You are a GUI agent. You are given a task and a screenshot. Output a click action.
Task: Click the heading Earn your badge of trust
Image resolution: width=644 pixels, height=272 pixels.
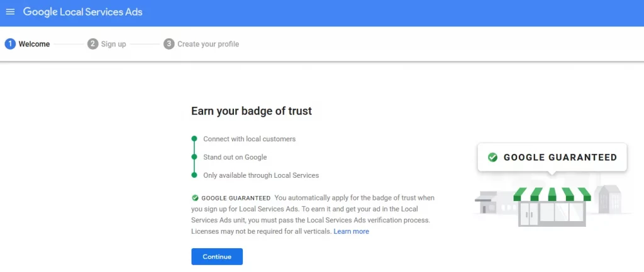(252, 111)
